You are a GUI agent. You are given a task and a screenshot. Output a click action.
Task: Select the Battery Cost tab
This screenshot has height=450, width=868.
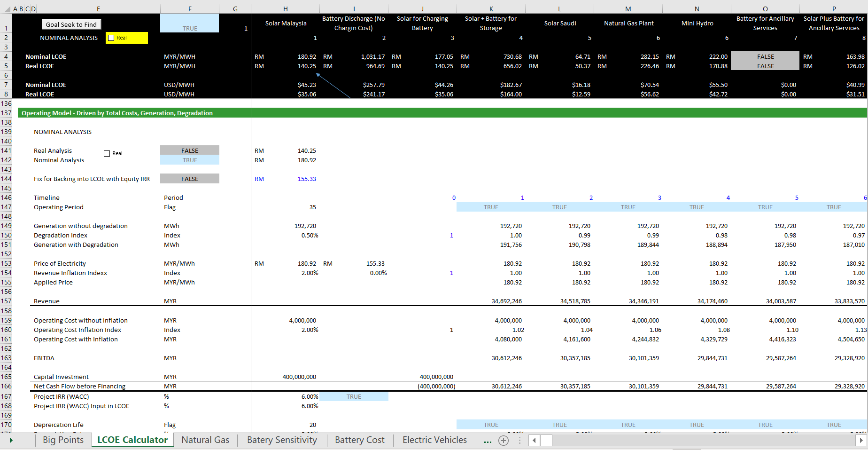[x=359, y=440]
